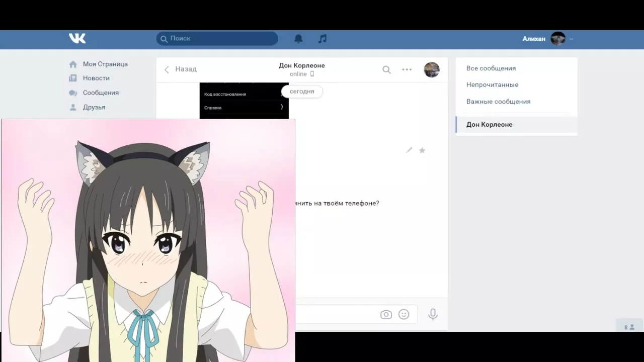
Task: Click the message text about телефоне
Action: 338,203
